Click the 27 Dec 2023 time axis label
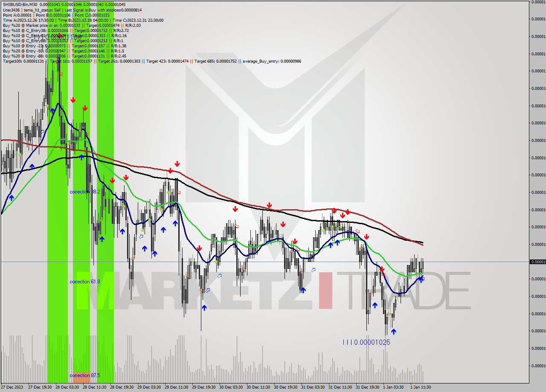 tap(12, 387)
